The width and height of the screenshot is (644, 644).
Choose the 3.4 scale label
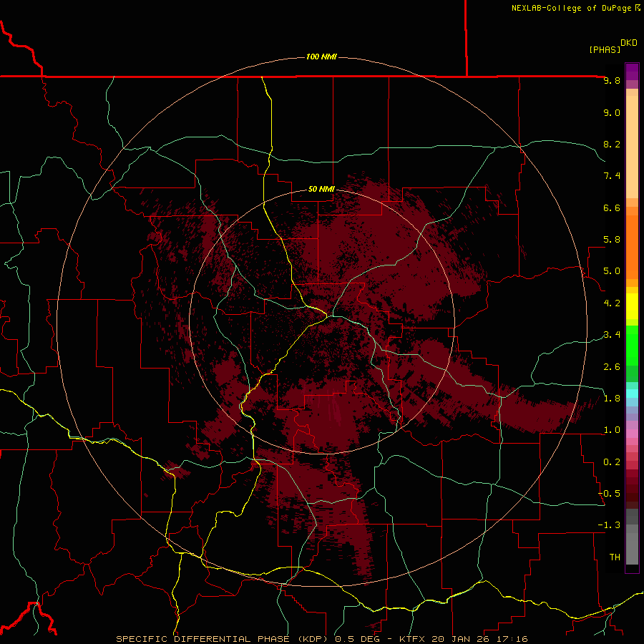(612, 335)
